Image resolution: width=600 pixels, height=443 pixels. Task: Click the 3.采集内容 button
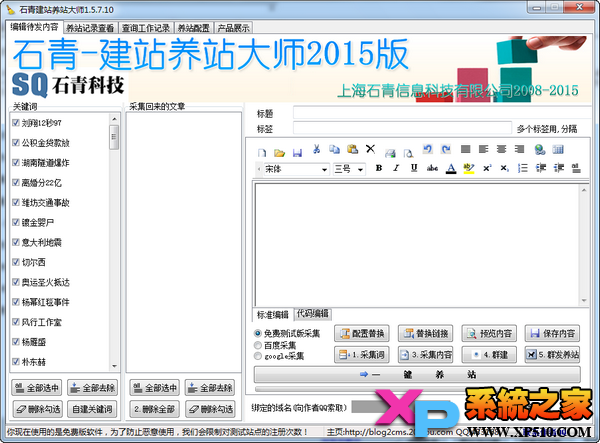pyautogui.click(x=426, y=355)
